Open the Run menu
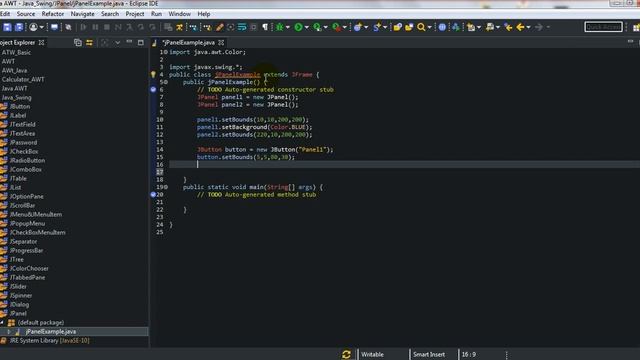Viewport: 640px width, 360px height. [x=156, y=14]
